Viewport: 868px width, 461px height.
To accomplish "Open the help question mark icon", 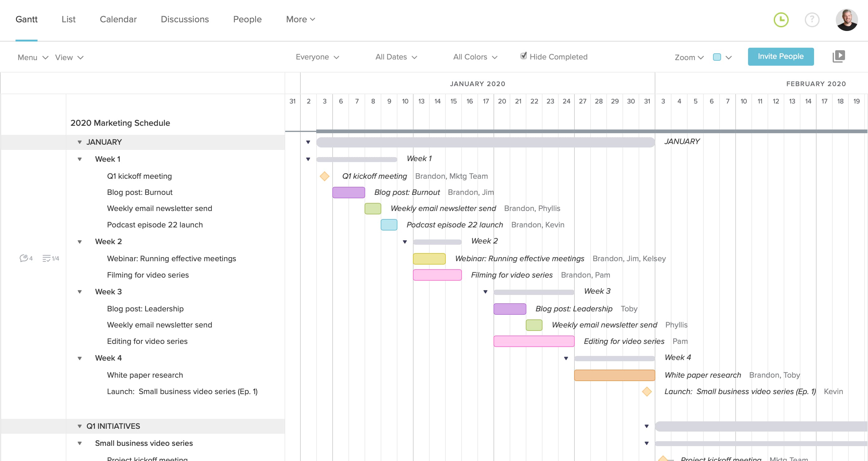I will (x=812, y=20).
